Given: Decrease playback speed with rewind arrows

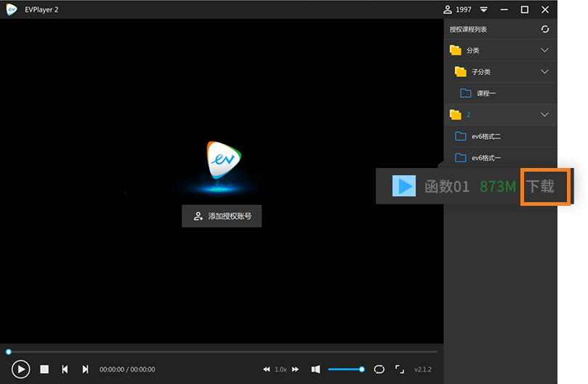Looking at the screenshot, I should pyautogui.click(x=267, y=369).
